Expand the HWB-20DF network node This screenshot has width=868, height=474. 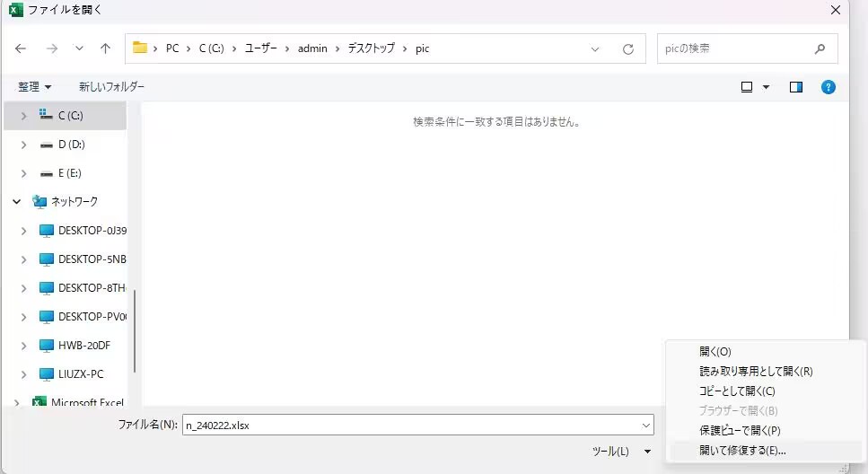(23, 347)
